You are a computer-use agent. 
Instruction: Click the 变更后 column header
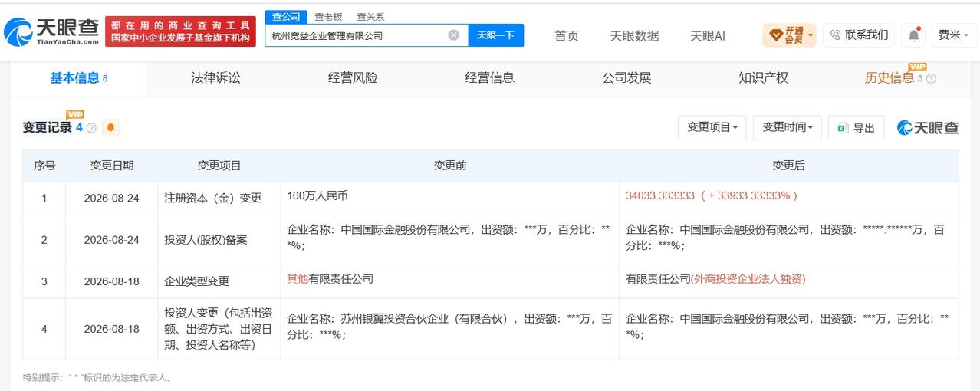(788, 166)
